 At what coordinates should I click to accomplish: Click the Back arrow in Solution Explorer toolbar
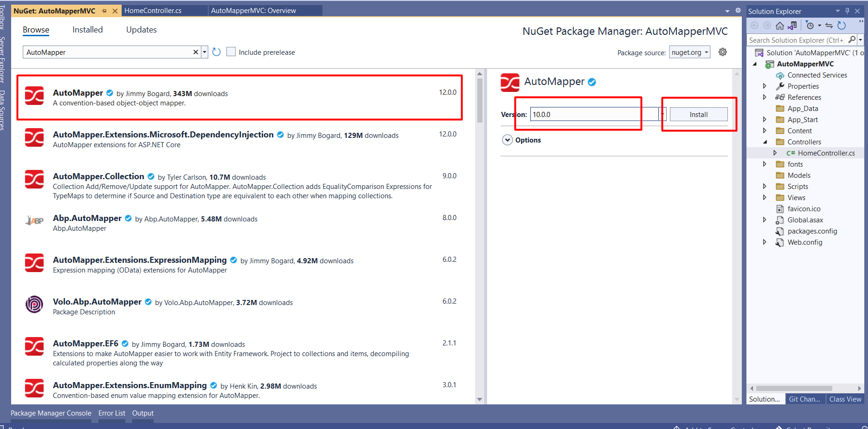point(755,26)
